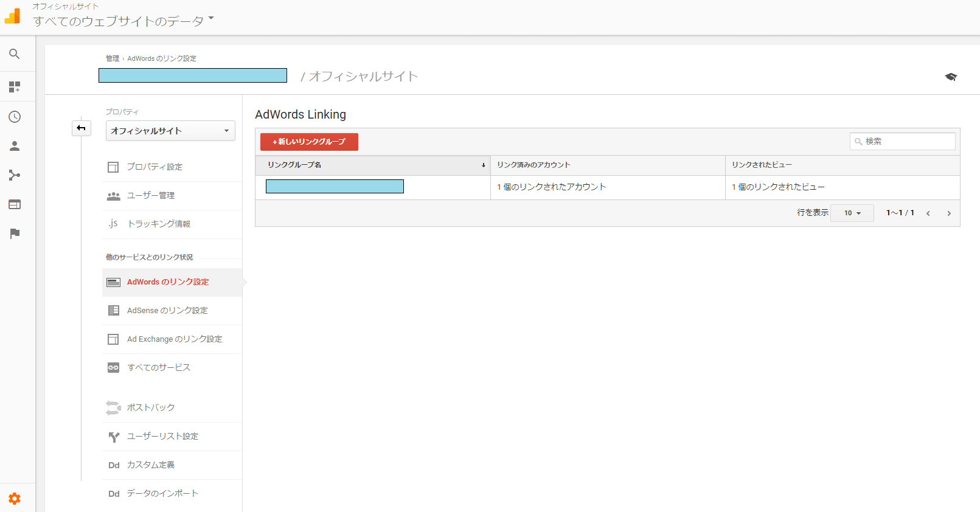The image size is (980, 512).
Task: Open the behavior window icon
Action: 15,204
